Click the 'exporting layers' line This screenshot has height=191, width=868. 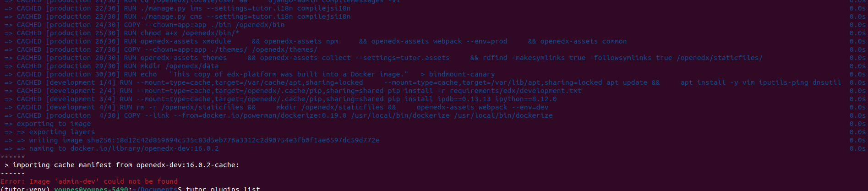click(x=62, y=132)
